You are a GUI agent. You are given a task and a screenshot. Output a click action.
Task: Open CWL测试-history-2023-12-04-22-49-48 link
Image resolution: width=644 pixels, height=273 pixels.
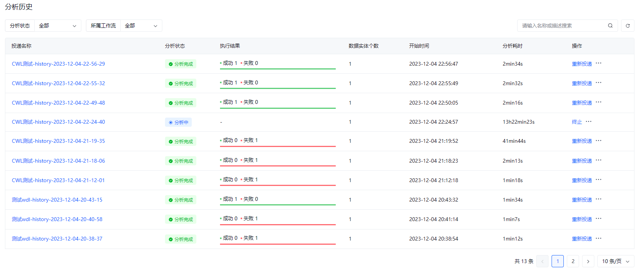[x=58, y=103]
